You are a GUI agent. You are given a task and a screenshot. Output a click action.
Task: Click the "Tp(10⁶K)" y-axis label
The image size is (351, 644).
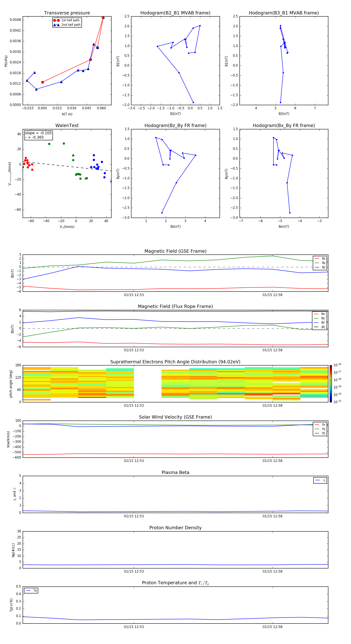pos(12,605)
